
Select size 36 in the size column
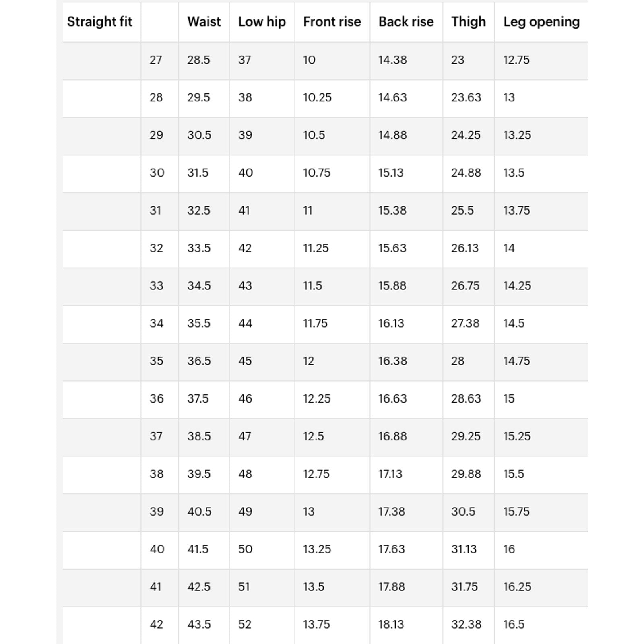tap(156, 399)
